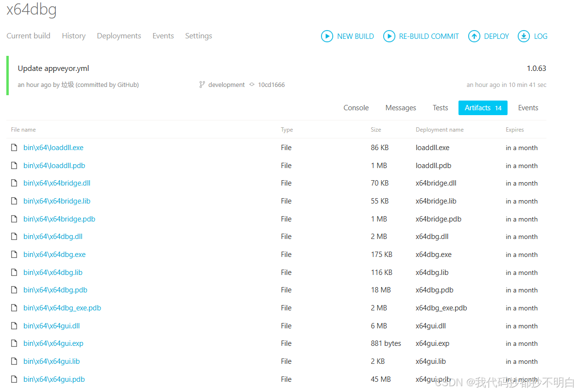Download bin\x64\x64gui.exp

pyautogui.click(x=53, y=343)
